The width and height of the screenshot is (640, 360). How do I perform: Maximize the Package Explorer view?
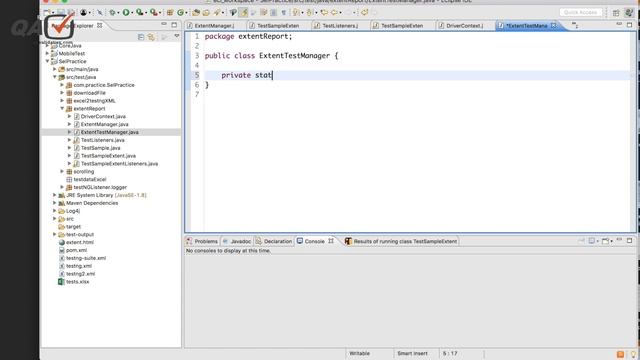point(174,25)
